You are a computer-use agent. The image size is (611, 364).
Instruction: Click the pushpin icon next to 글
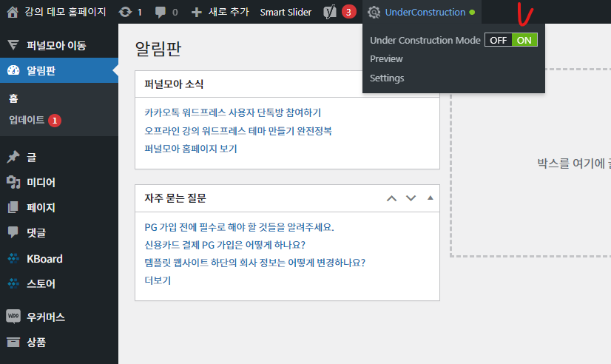[13, 157]
